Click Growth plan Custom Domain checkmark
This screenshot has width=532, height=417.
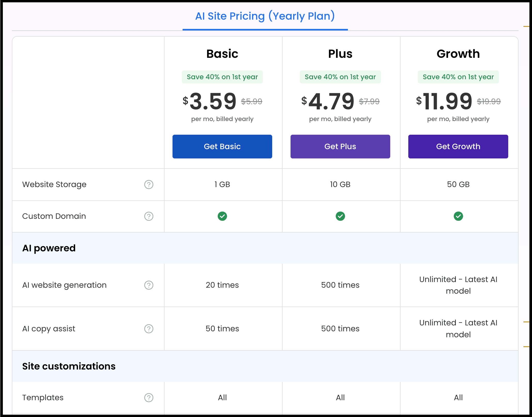point(458,216)
